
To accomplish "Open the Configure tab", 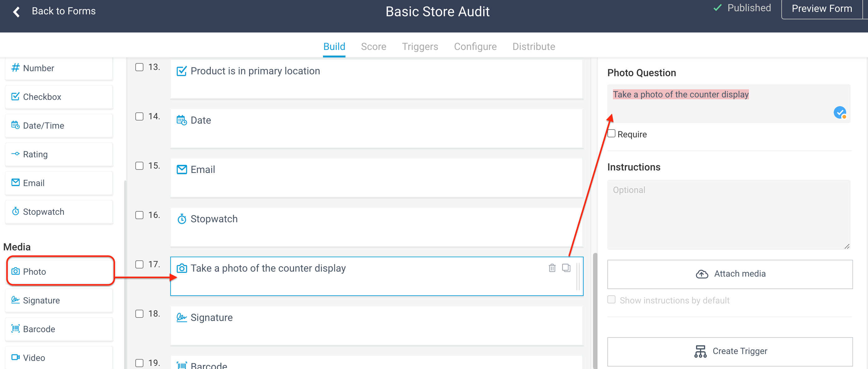I will click(x=475, y=47).
